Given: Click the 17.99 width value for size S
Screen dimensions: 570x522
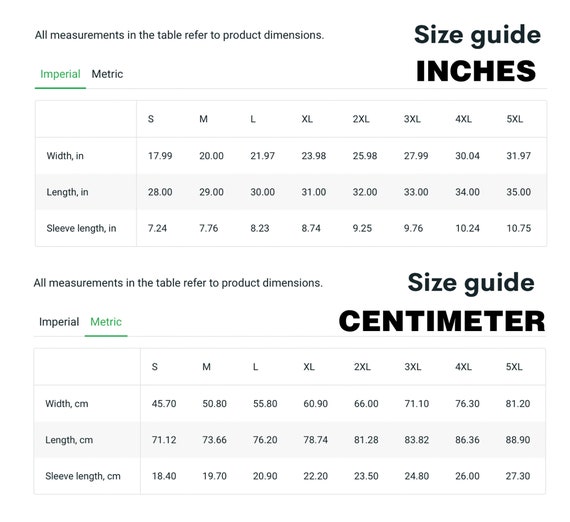Looking at the screenshot, I should [160, 156].
